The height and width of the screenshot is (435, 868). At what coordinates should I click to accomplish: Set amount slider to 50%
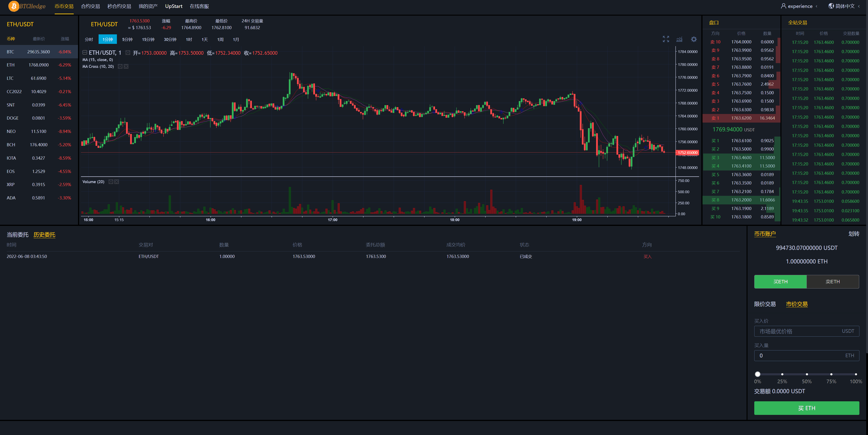pyautogui.click(x=807, y=374)
